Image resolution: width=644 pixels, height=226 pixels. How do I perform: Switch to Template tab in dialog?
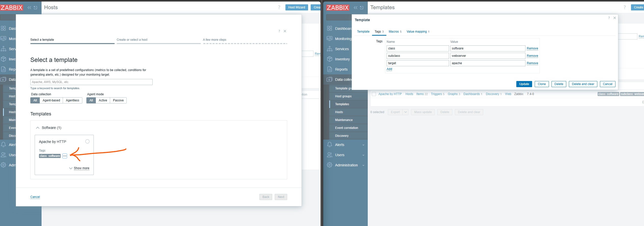point(363,32)
